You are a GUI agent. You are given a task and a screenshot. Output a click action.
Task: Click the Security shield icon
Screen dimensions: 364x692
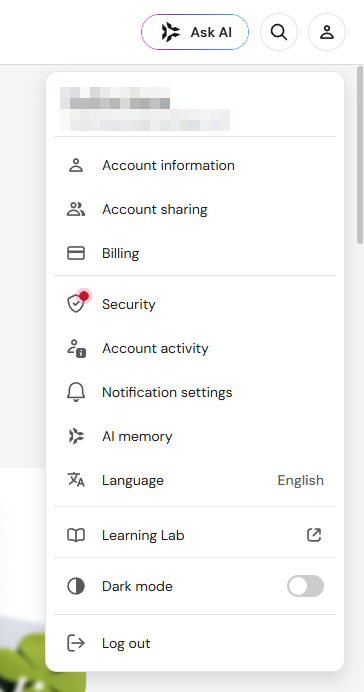[x=76, y=304]
